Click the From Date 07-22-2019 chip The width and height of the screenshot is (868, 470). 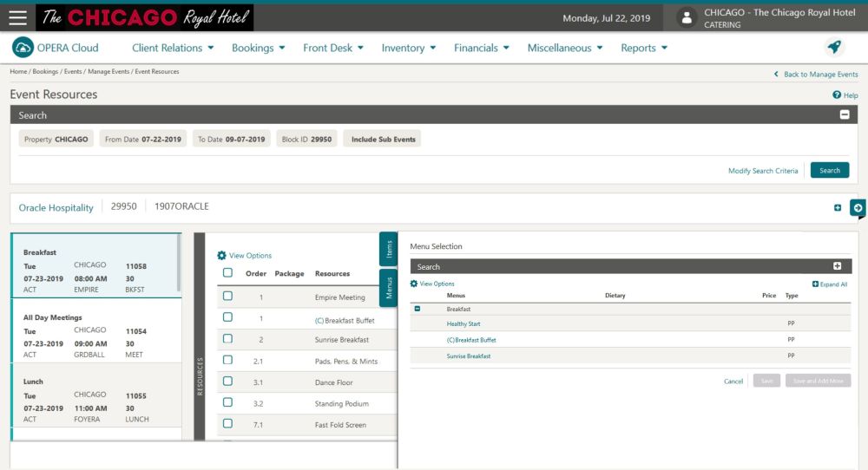click(x=143, y=140)
